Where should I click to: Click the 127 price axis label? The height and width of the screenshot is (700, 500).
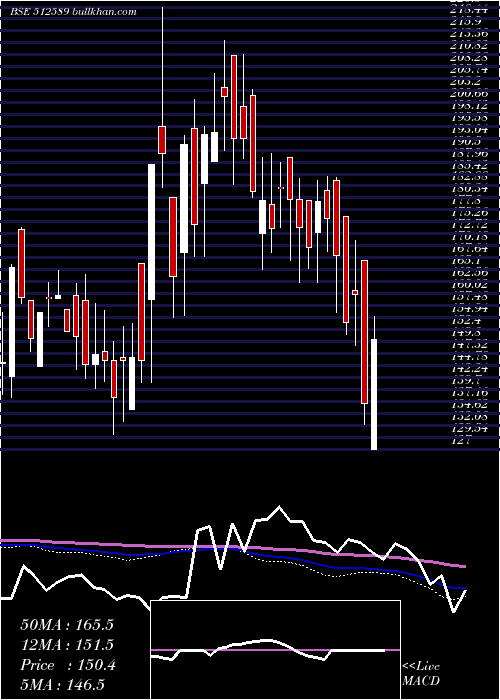click(x=462, y=442)
